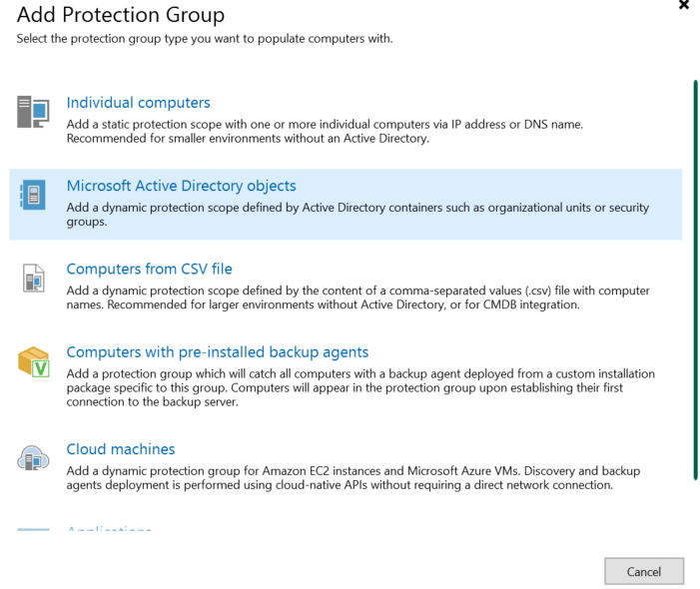Select Computers from CSV file
Viewport: 700px width, 589px height.
point(149,270)
